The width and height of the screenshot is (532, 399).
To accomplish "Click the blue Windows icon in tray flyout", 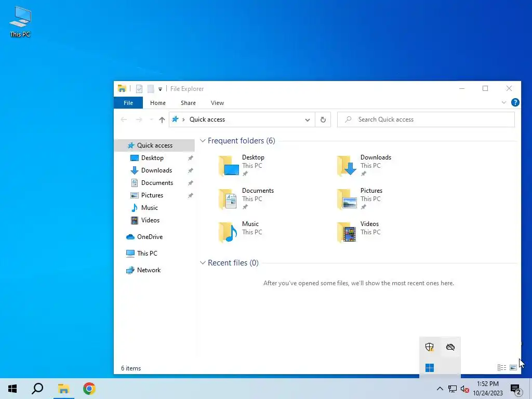I will coord(430,368).
